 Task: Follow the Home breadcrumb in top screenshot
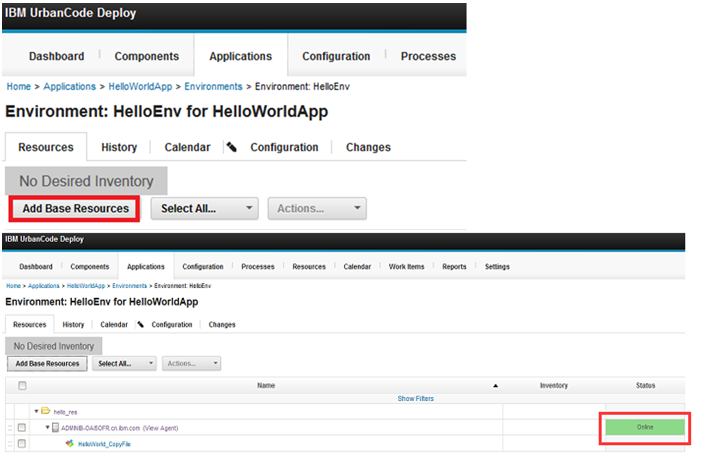tap(19, 86)
